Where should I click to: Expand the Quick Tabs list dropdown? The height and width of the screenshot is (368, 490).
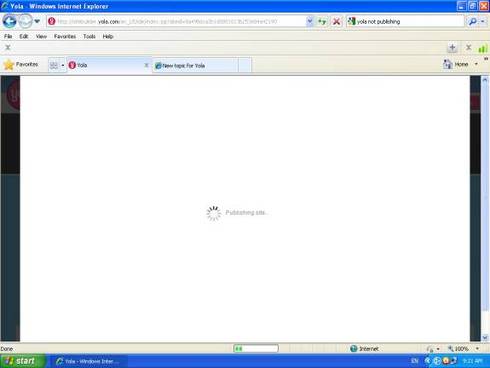tap(63, 65)
